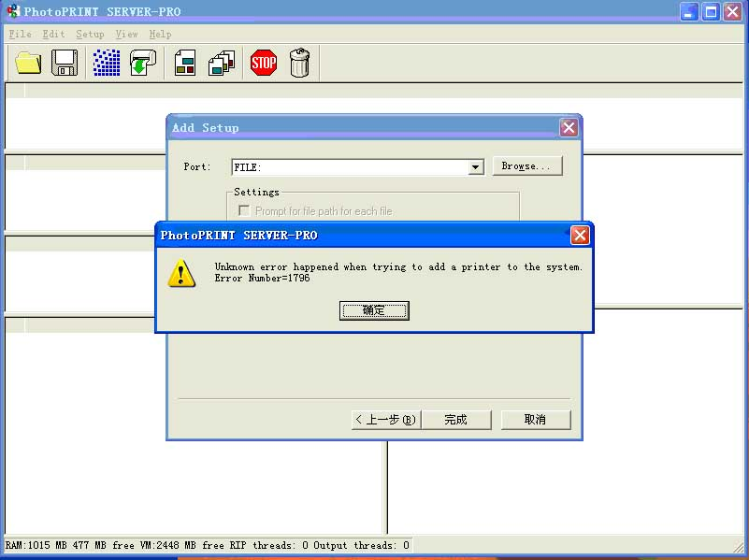Toggle Prompt for file path for each file
Viewport: 749px width, 560px height.
[244, 210]
